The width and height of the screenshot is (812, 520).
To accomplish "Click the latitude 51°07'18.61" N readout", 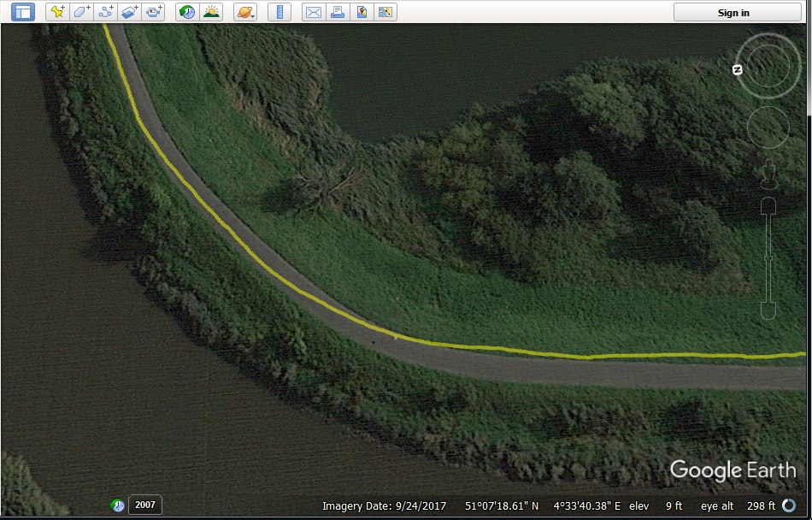I will pos(502,506).
